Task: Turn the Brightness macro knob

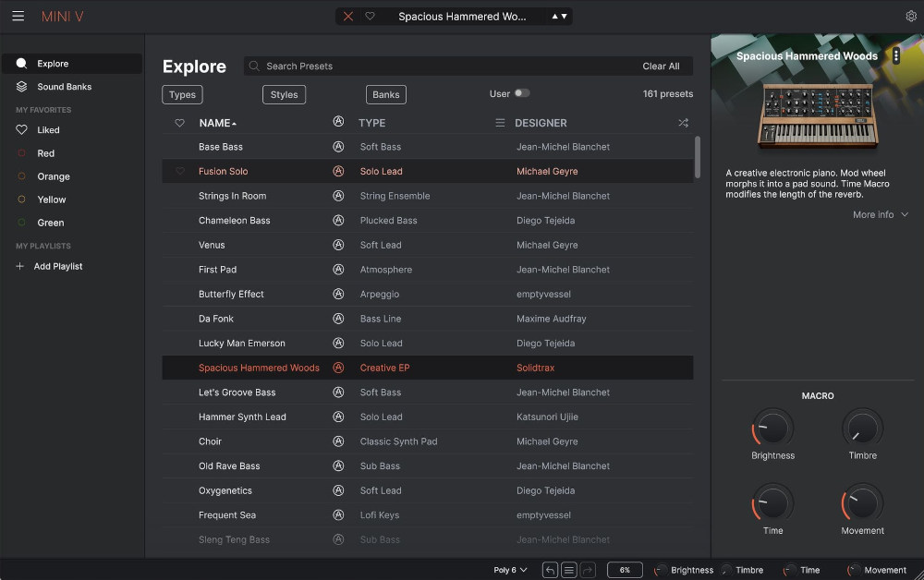Action: [x=772, y=429]
